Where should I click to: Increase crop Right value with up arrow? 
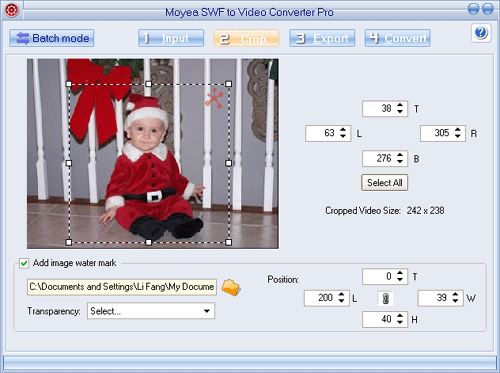pos(458,130)
